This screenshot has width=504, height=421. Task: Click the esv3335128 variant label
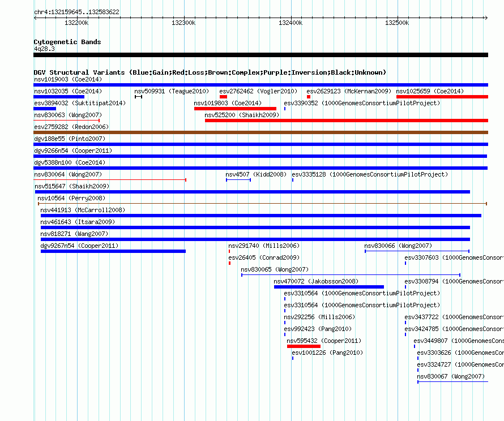(370, 174)
